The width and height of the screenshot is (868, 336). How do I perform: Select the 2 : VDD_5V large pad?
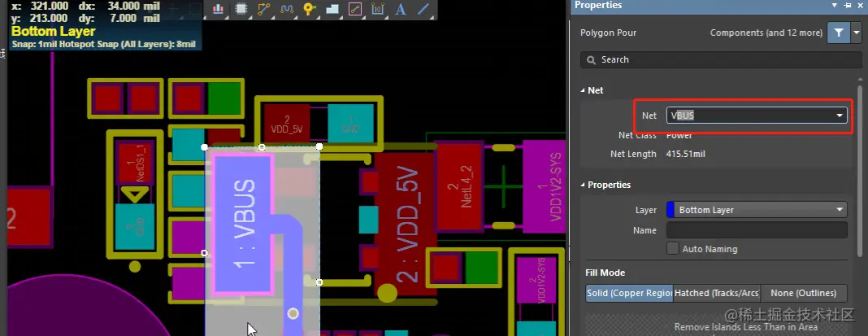(407, 224)
